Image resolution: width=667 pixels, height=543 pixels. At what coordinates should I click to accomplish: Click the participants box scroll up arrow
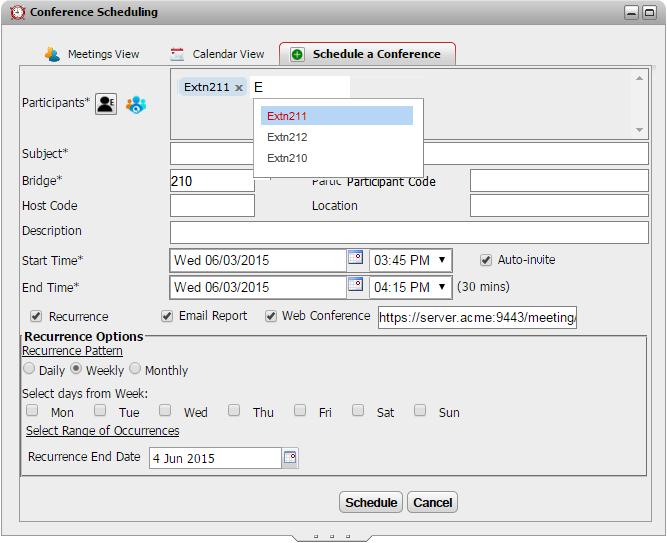point(639,78)
